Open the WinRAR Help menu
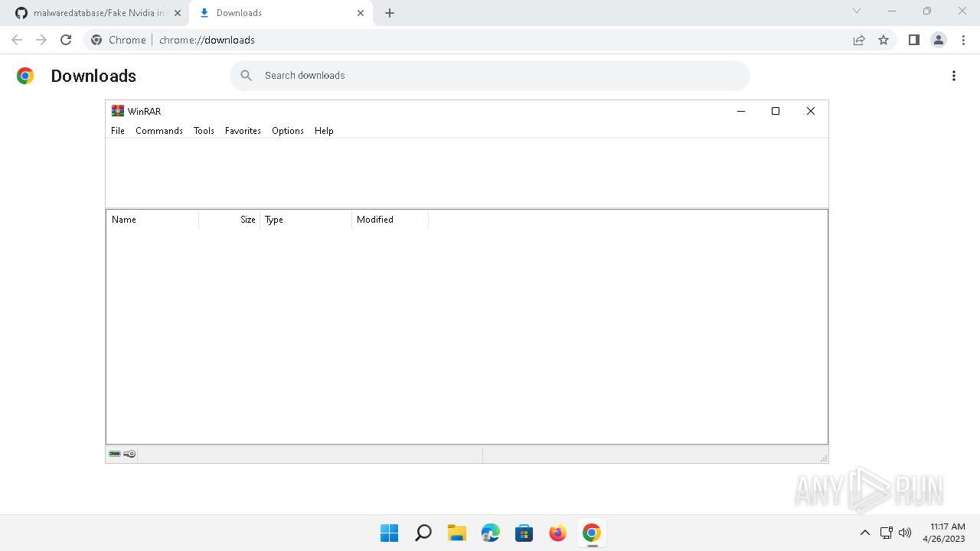The image size is (980, 551). [x=324, y=131]
